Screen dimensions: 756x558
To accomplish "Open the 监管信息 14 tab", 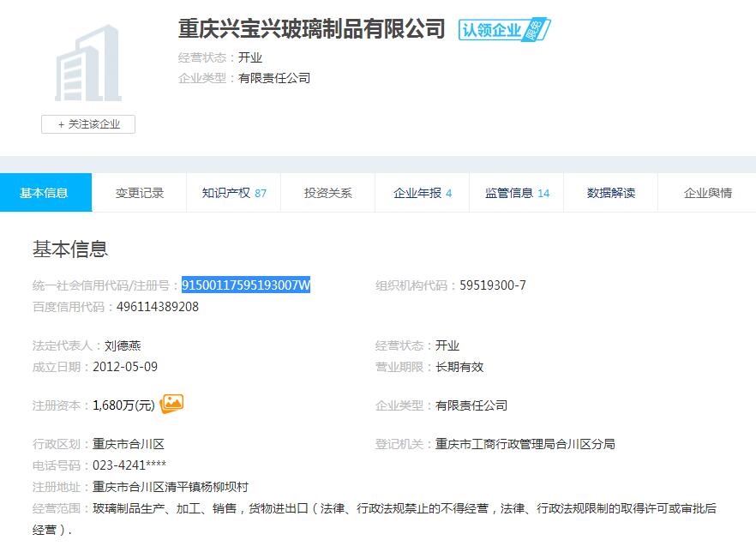I will click(x=517, y=193).
